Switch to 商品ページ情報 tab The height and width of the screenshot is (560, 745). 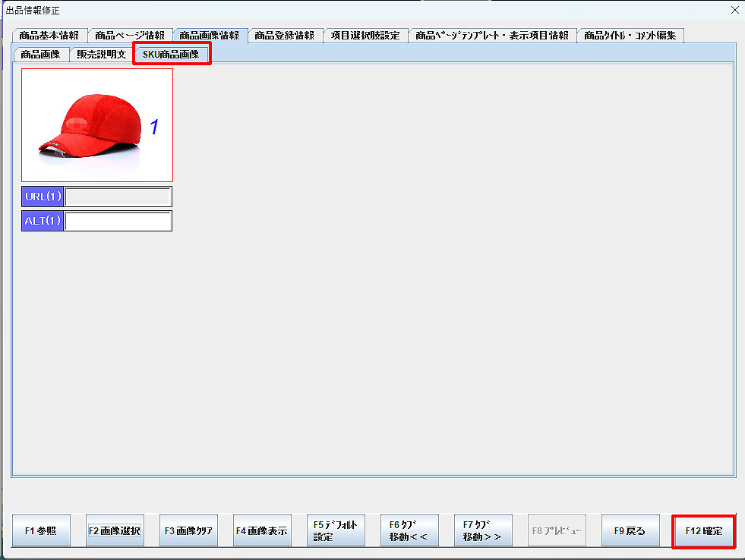(x=130, y=36)
